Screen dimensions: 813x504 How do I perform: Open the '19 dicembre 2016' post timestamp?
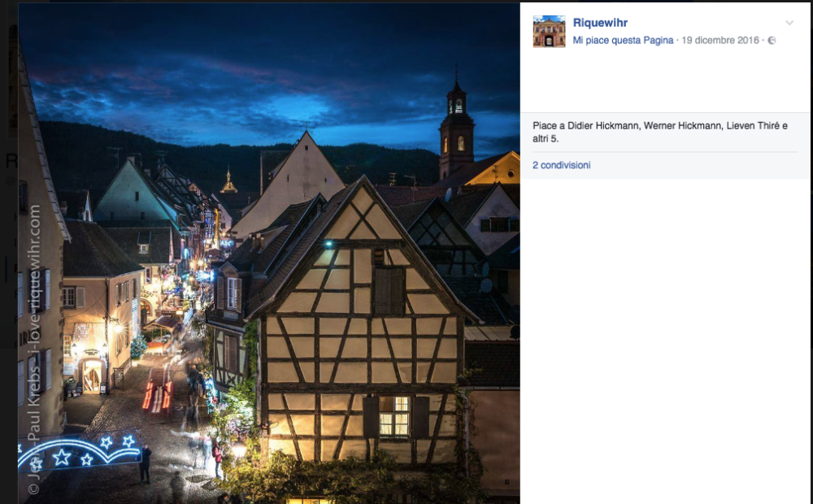pyautogui.click(x=720, y=41)
